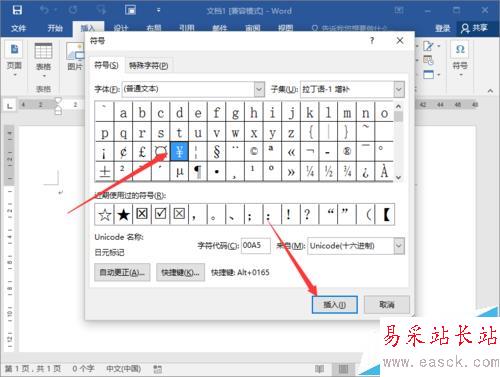The image size is (500, 377).
Task: Open the 页面 Pages ribbon button
Action: point(14,58)
